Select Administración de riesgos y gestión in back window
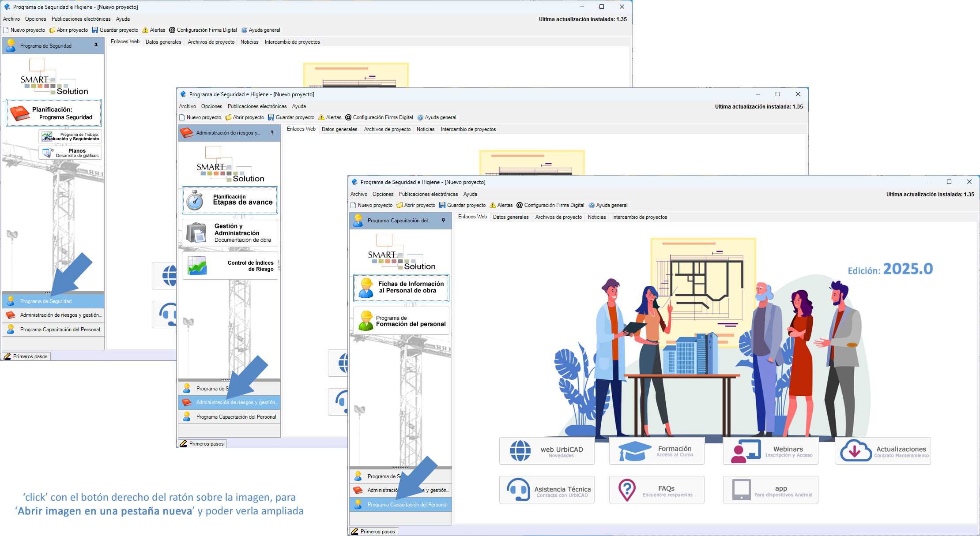The width and height of the screenshot is (980, 536). [53, 315]
